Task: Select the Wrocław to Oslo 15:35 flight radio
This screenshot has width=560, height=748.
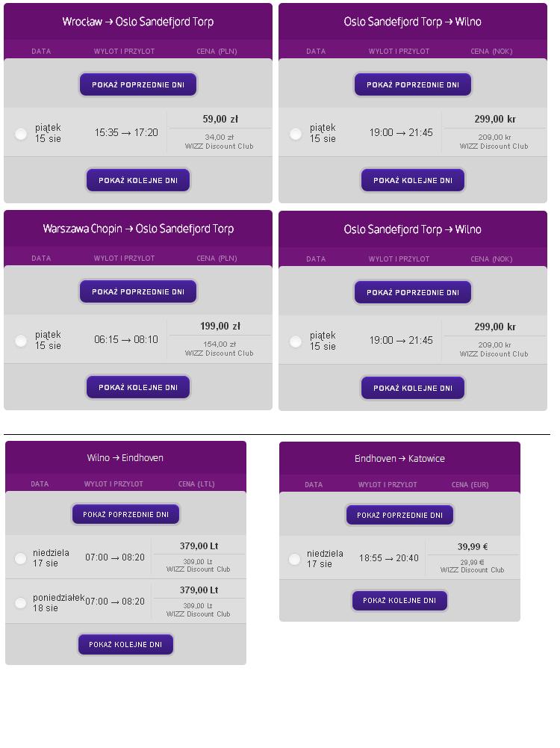Action: point(21,134)
